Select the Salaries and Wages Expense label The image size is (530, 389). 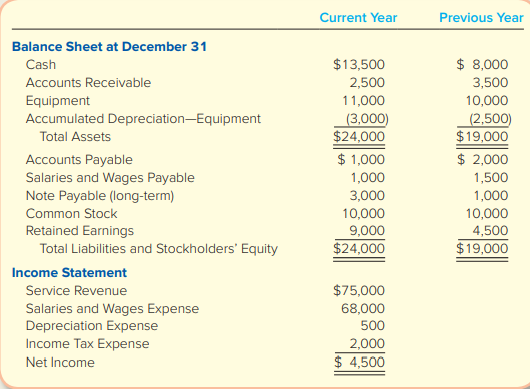[x=112, y=309]
